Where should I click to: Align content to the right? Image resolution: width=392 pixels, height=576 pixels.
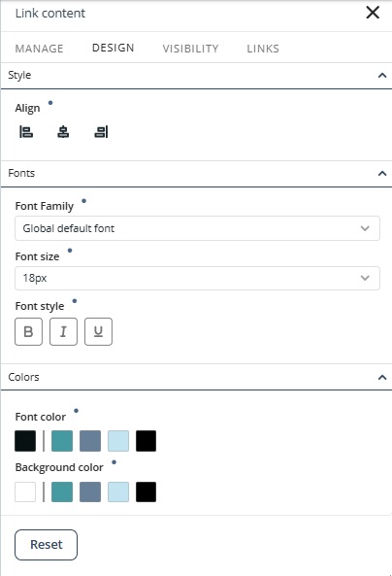click(101, 131)
